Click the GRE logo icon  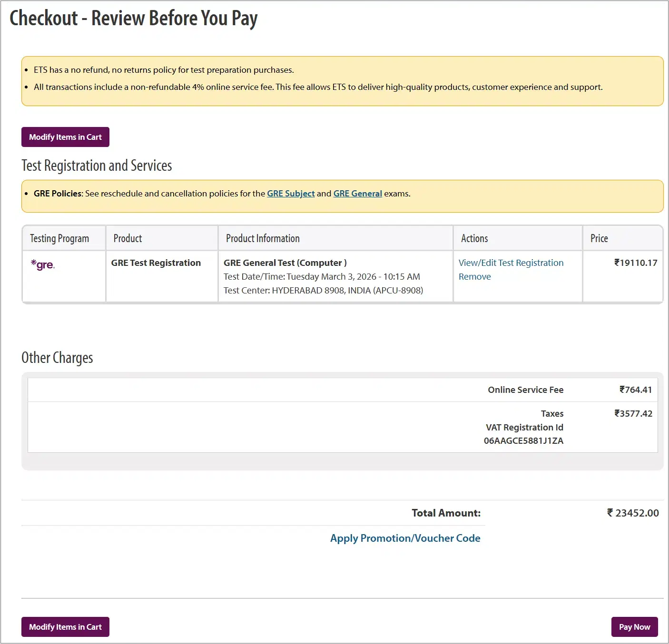tap(43, 265)
